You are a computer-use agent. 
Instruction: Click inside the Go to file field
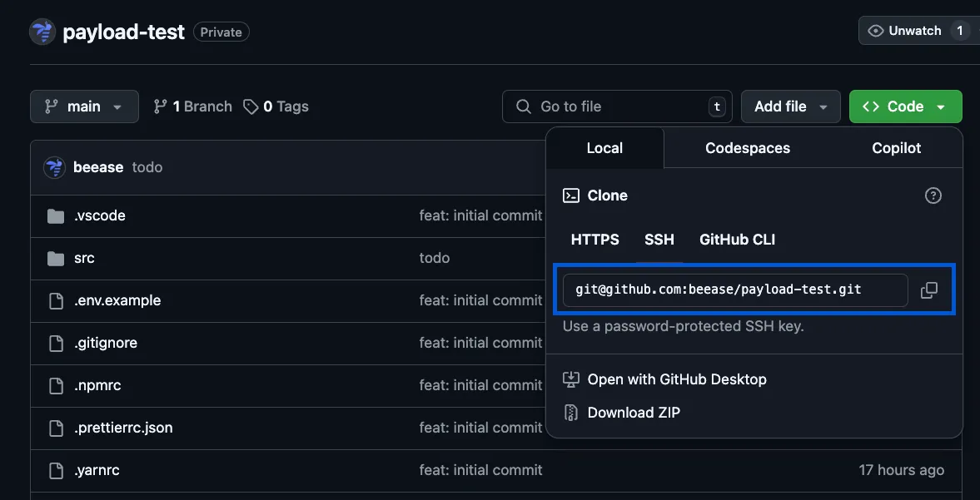click(x=616, y=106)
